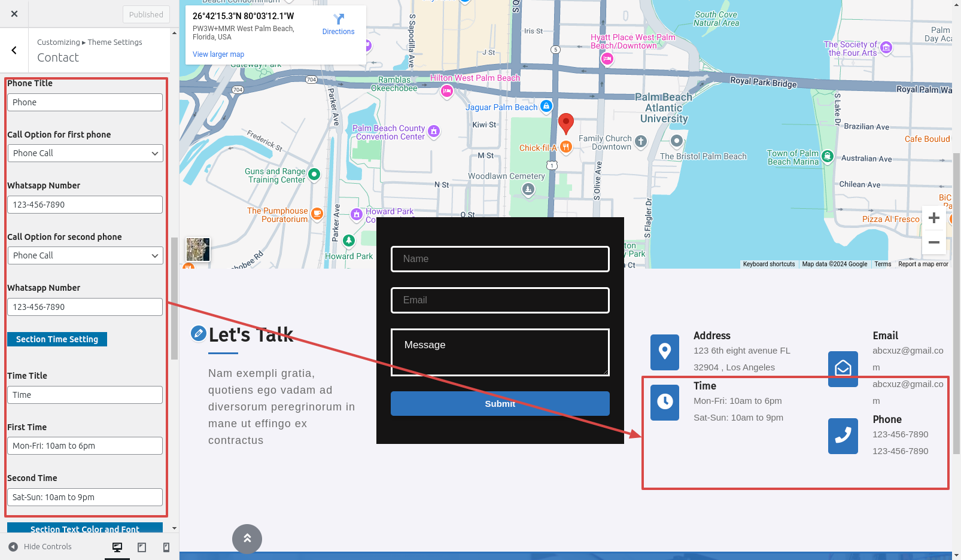Click sidebar scroll down arrow
961x560 pixels.
[x=174, y=528]
